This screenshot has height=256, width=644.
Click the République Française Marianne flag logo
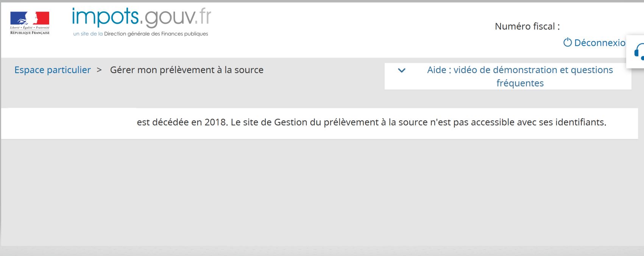coord(30,19)
